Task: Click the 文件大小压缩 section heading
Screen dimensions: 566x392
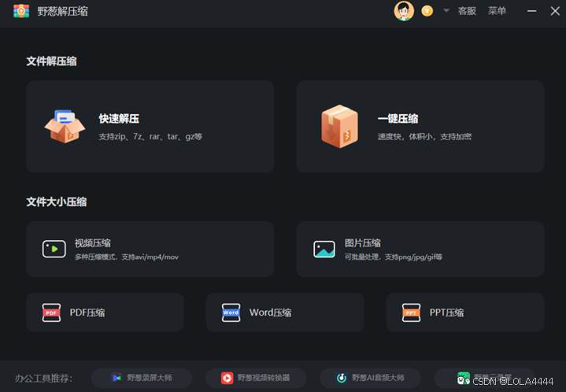Action: coord(57,202)
